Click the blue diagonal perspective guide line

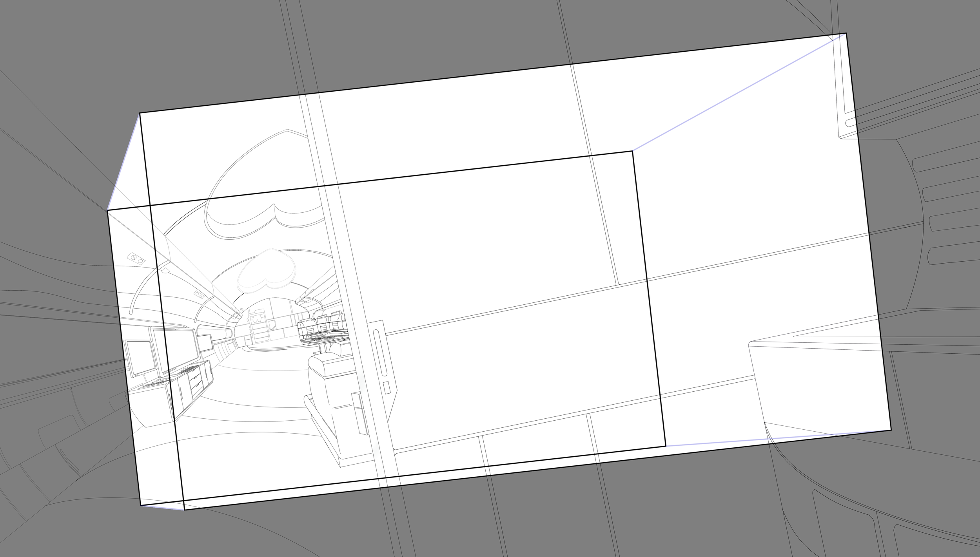(739, 92)
